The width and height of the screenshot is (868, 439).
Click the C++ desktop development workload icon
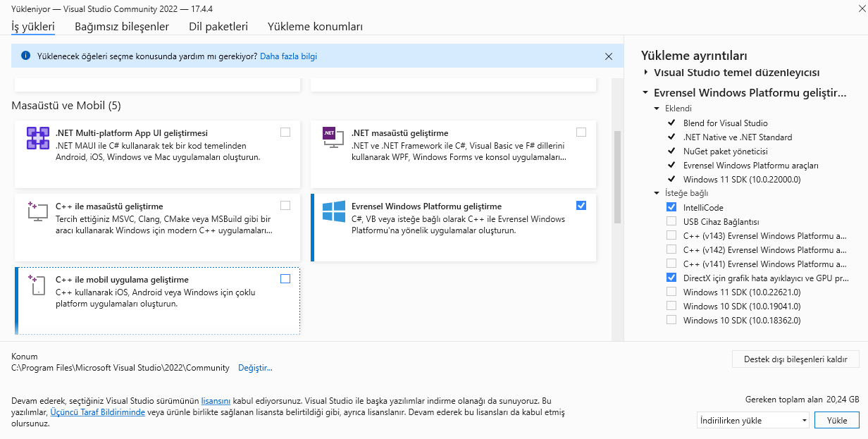pyautogui.click(x=37, y=212)
